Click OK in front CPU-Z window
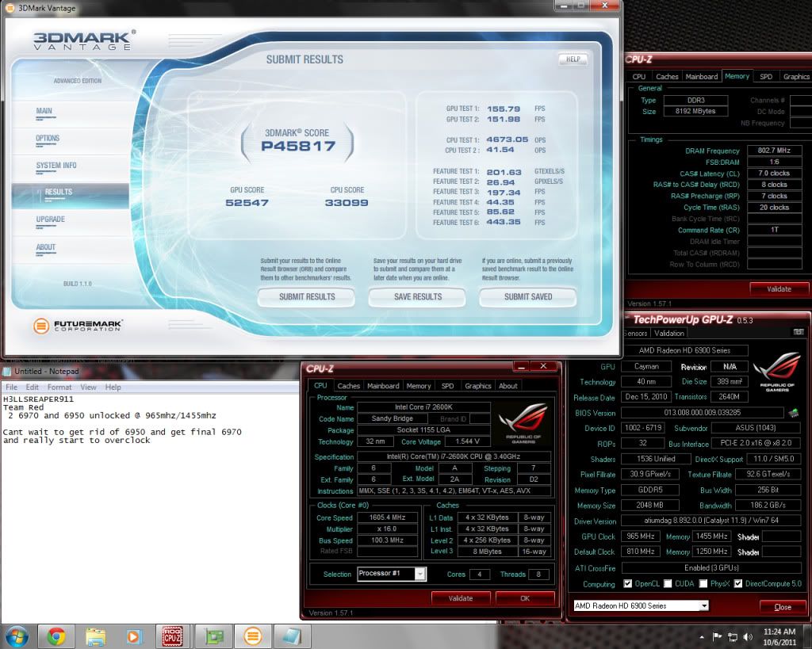This screenshot has width=812, height=649. [x=525, y=598]
